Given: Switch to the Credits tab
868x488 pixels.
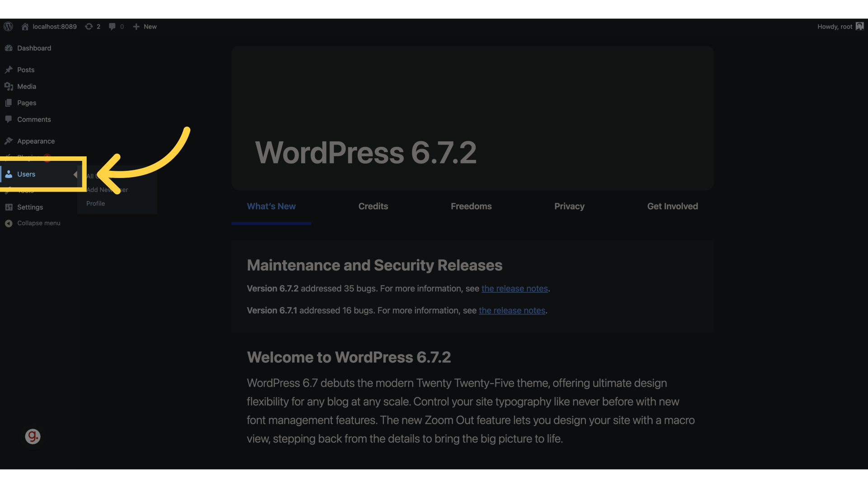Looking at the screenshot, I should pos(373,206).
